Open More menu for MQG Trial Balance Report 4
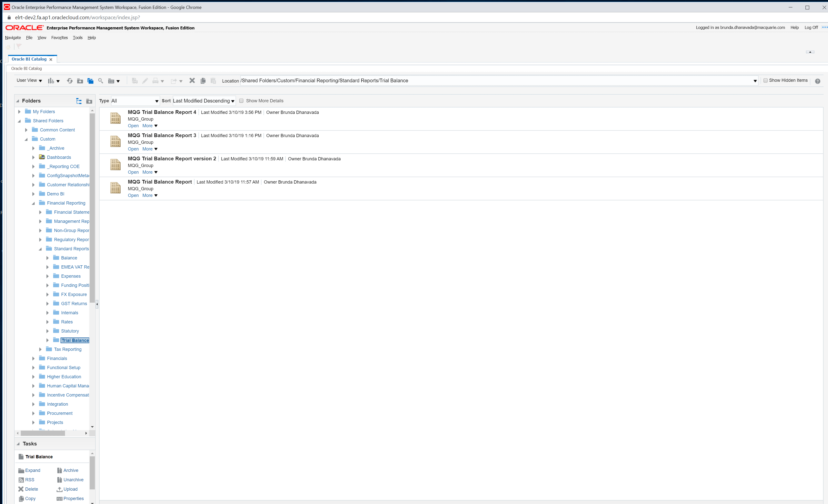 (150, 126)
